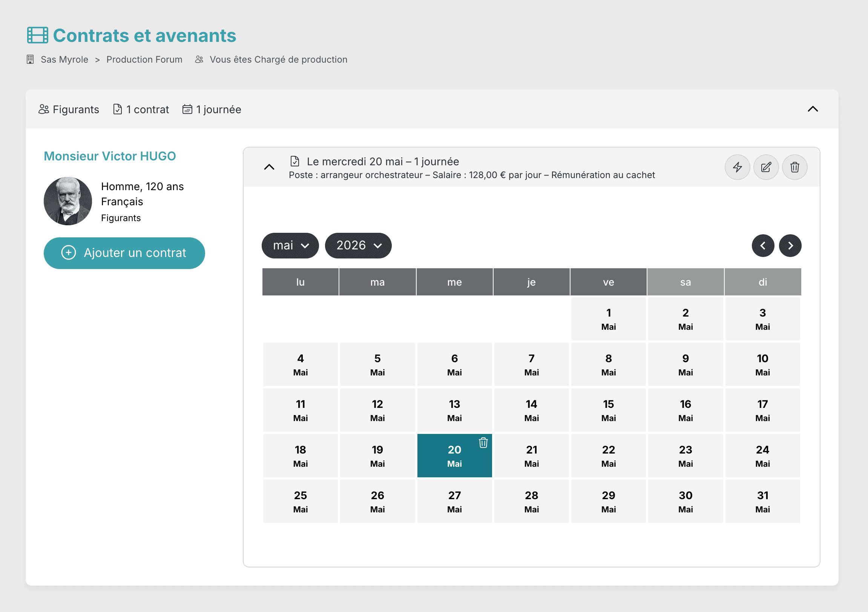
Task: Click the 'sa' weekday column header
Action: pos(686,282)
